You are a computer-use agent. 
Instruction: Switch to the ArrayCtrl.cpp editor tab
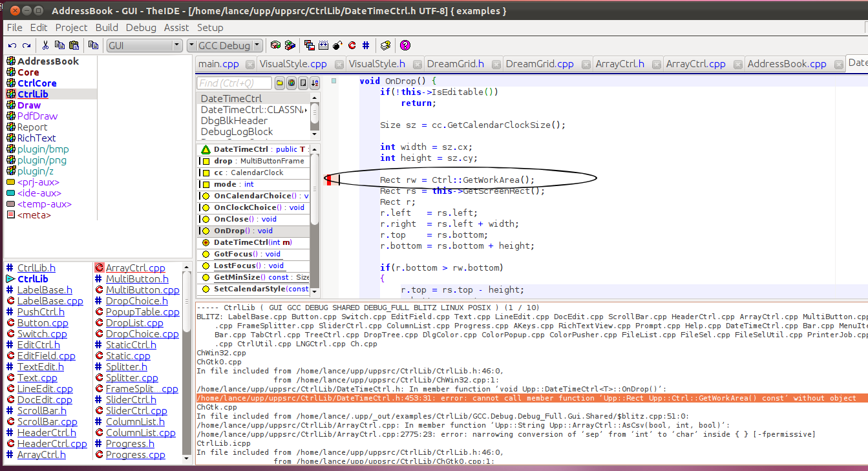pyautogui.click(x=695, y=63)
